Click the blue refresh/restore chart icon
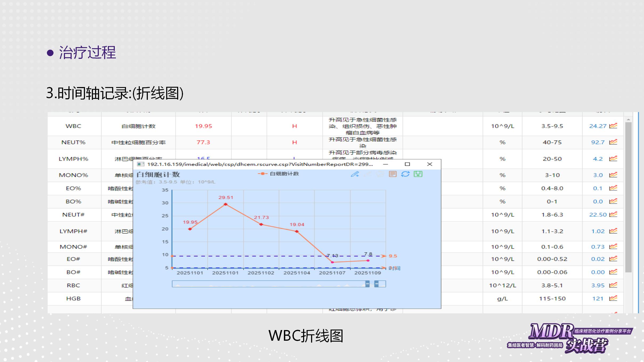644x362 pixels. point(405,174)
